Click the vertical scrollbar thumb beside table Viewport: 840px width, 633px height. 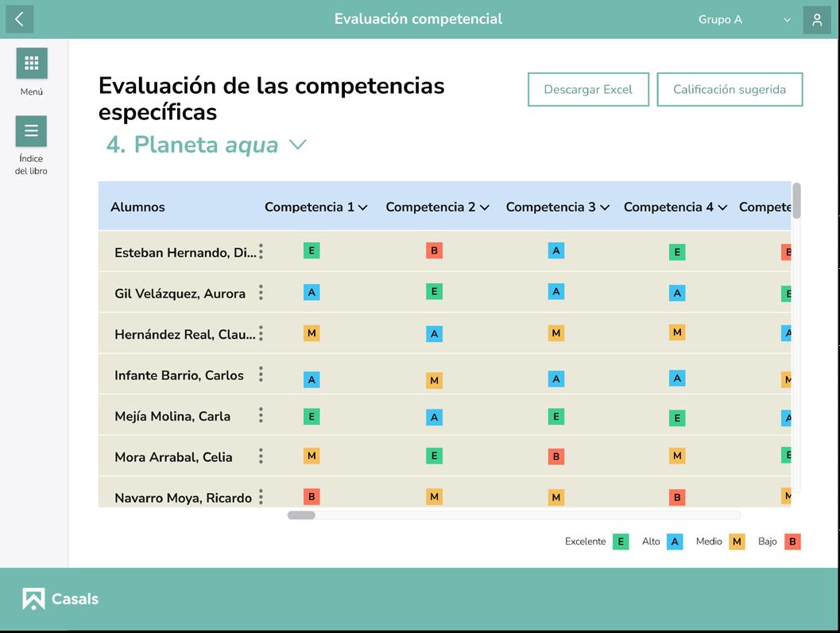(796, 200)
